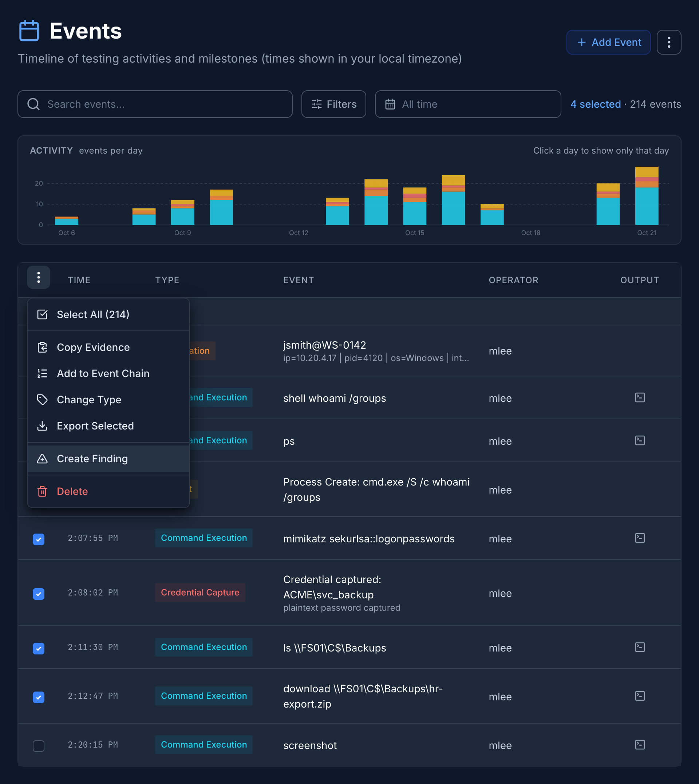Select Create Finding menu item
The width and height of the screenshot is (699, 784).
click(108, 458)
